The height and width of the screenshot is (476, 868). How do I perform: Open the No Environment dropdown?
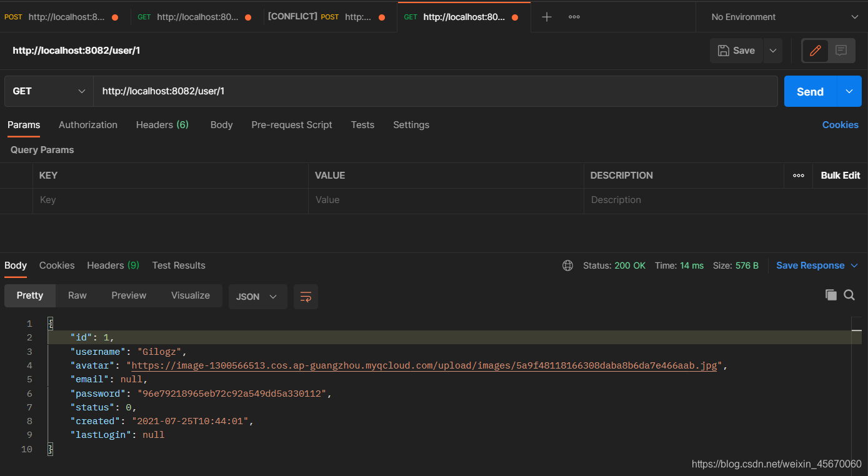784,17
